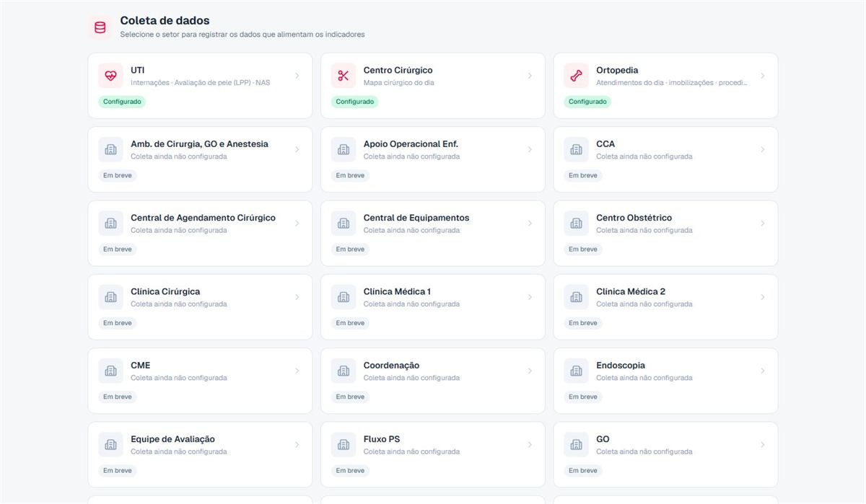Click 'Coleta ainda não configurada' under CME
The width and height of the screenshot is (866, 504).
click(x=179, y=378)
